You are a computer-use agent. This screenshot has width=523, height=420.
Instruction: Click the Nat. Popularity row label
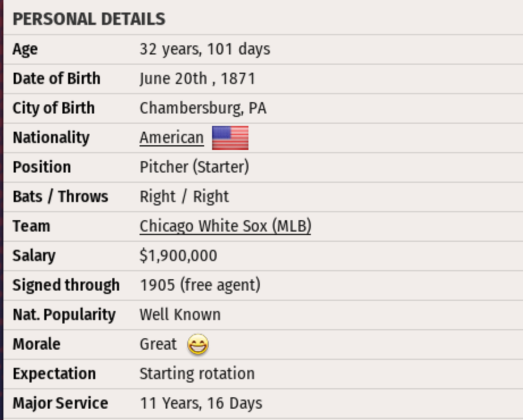(x=64, y=315)
